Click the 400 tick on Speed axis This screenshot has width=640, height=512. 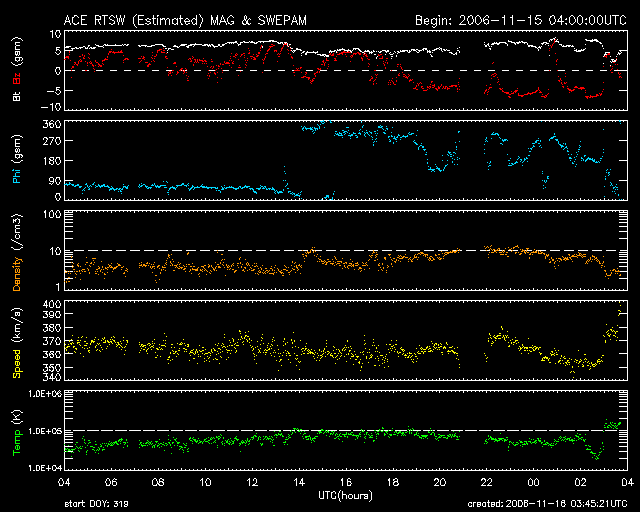tap(44, 305)
